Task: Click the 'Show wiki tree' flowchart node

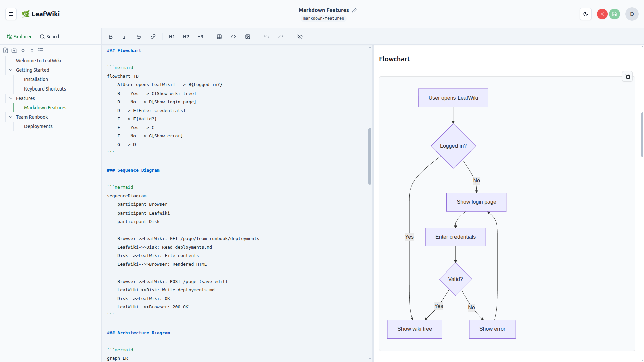Action: (415, 329)
